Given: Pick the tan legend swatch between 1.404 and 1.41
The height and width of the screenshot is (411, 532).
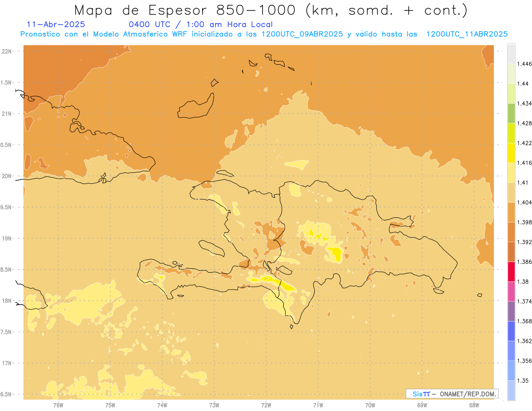Looking at the screenshot, I should (x=511, y=192).
